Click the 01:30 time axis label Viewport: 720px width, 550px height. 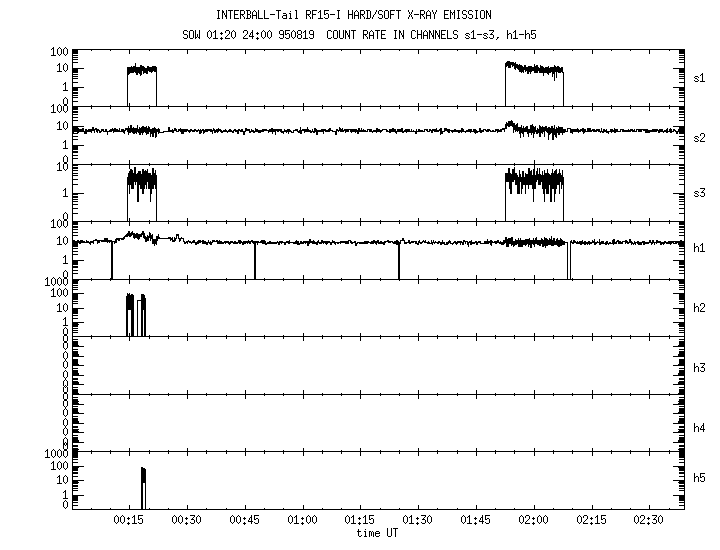pos(418,521)
